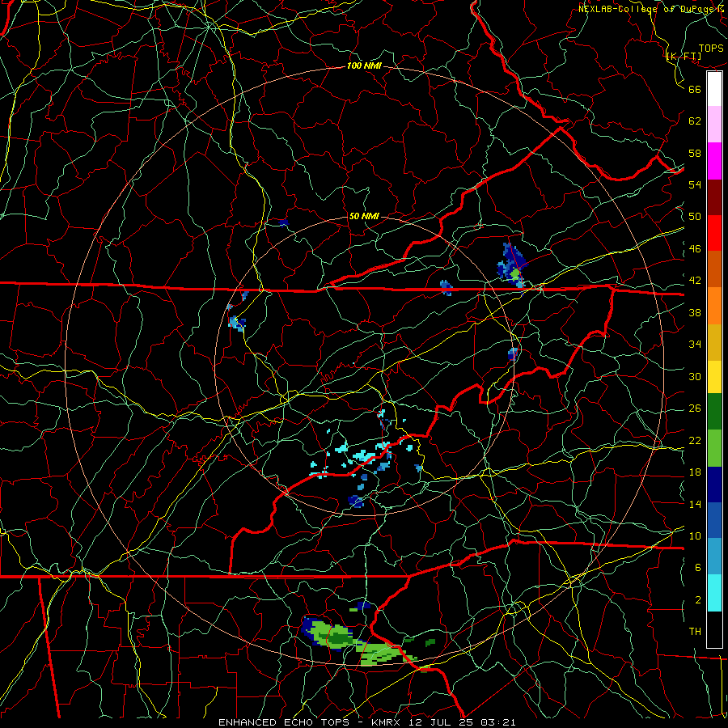Click the legend value '2'
This screenshot has height=728, width=728.
tap(698, 600)
